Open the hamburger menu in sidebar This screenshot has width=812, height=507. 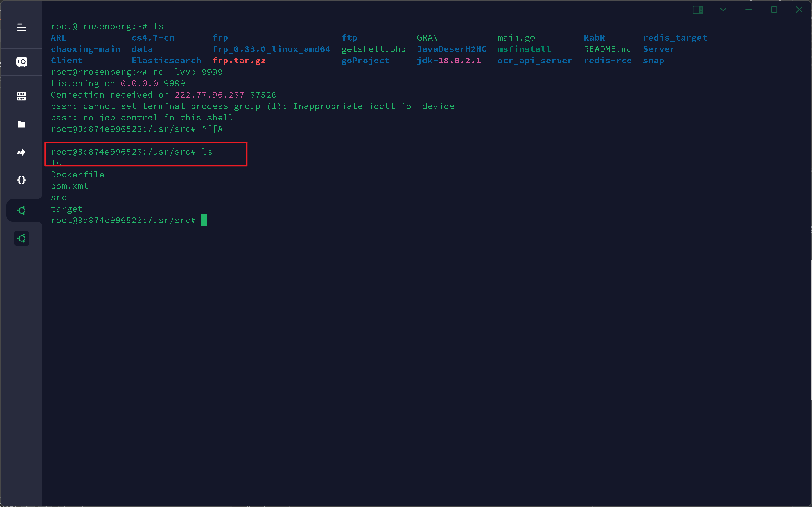(x=22, y=27)
